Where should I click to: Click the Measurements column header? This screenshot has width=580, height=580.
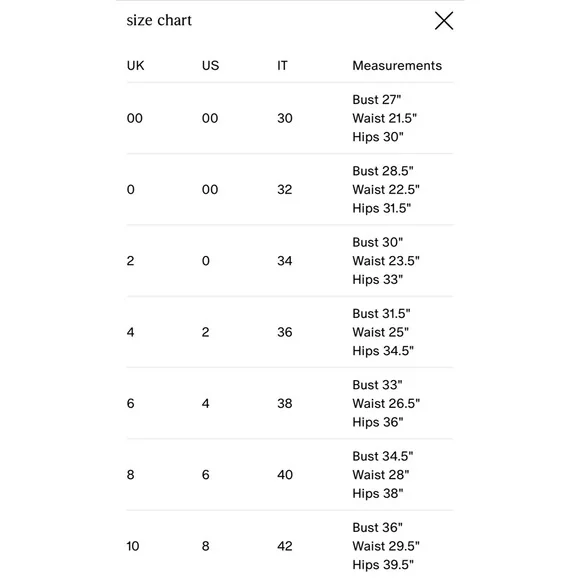point(397,65)
